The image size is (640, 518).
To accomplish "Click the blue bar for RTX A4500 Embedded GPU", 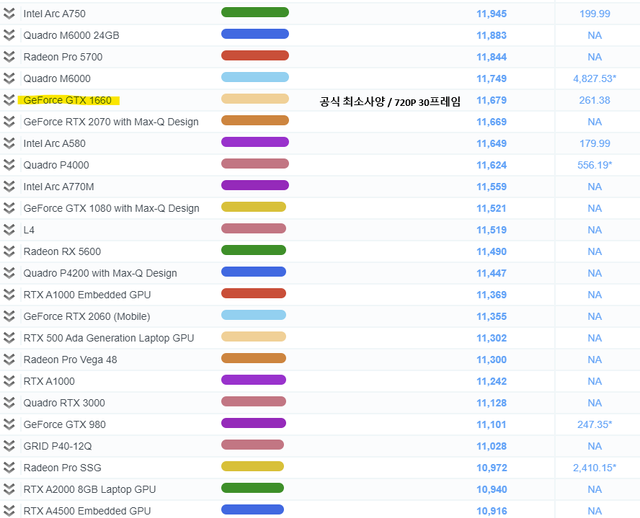I will click(254, 510).
